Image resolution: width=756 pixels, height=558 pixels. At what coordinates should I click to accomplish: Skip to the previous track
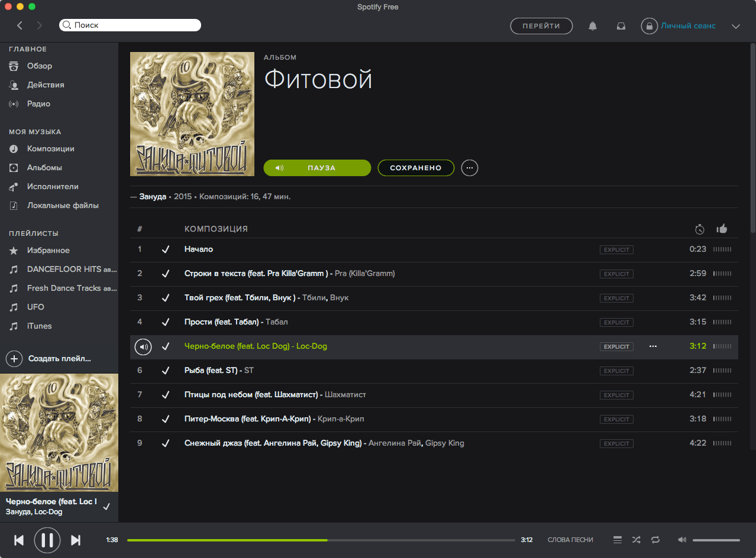coord(19,540)
